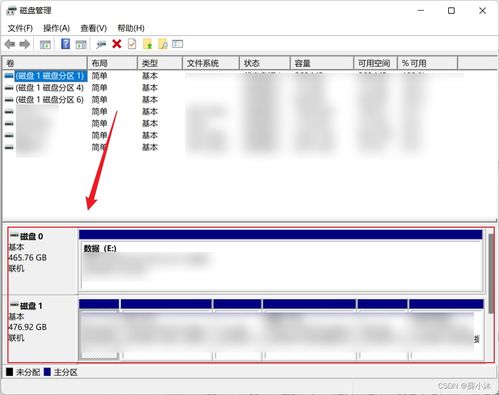Click the checkmark properties toolbar icon
This screenshot has width=499, height=395.
tap(132, 44)
